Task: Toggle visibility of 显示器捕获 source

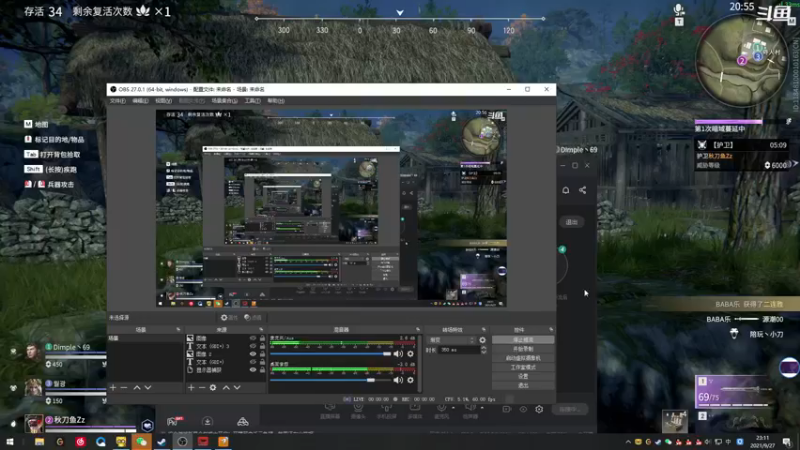Action: [x=253, y=370]
